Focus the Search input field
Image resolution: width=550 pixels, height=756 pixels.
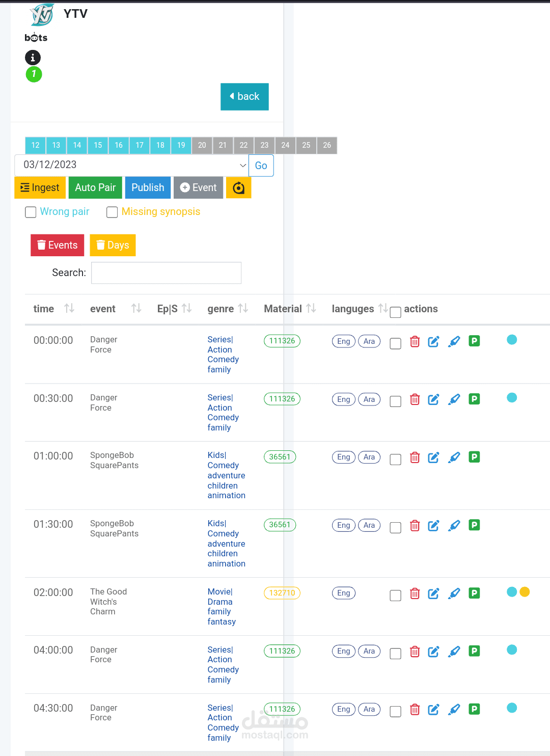click(166, 273)
